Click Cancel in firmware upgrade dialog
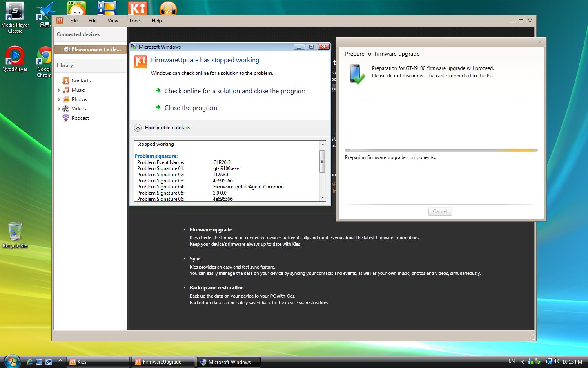Image resolution: width=588 pixels, height=368 pixels. (x=440, y=211)
